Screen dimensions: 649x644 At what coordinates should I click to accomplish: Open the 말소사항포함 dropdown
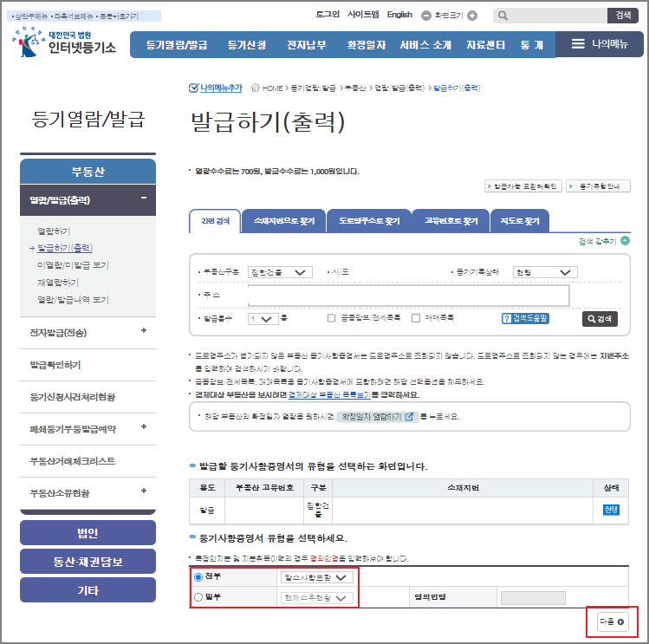tap(317, 577)
